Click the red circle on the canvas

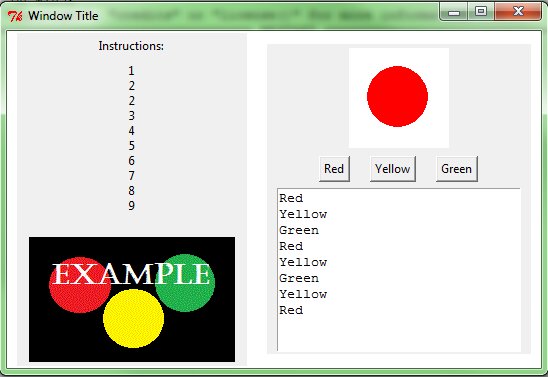point(397,96)
